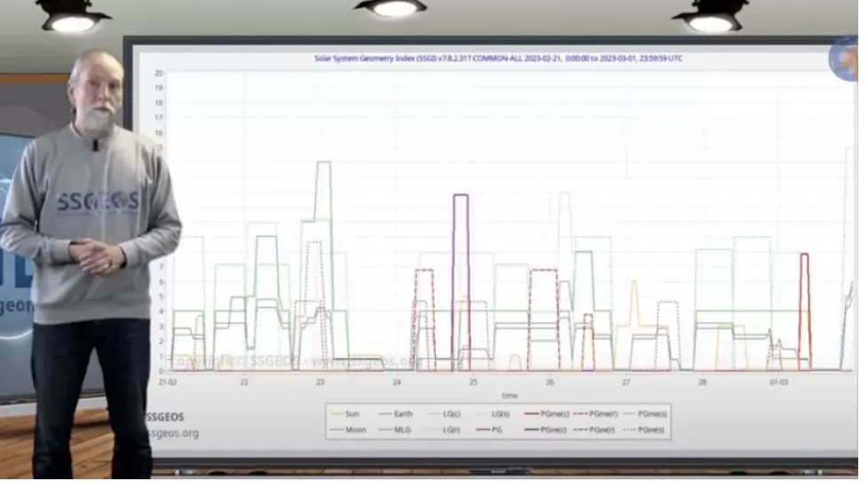Click the 24 tick on the time axis
The height and width of the screenshot is (489, 868).
click(397, 383)
